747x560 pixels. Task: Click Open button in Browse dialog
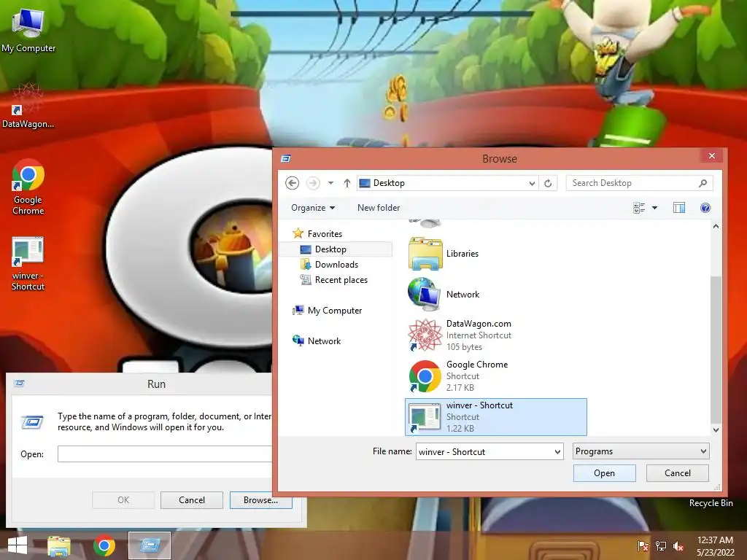pyautogui.click(x=605, y=472)
